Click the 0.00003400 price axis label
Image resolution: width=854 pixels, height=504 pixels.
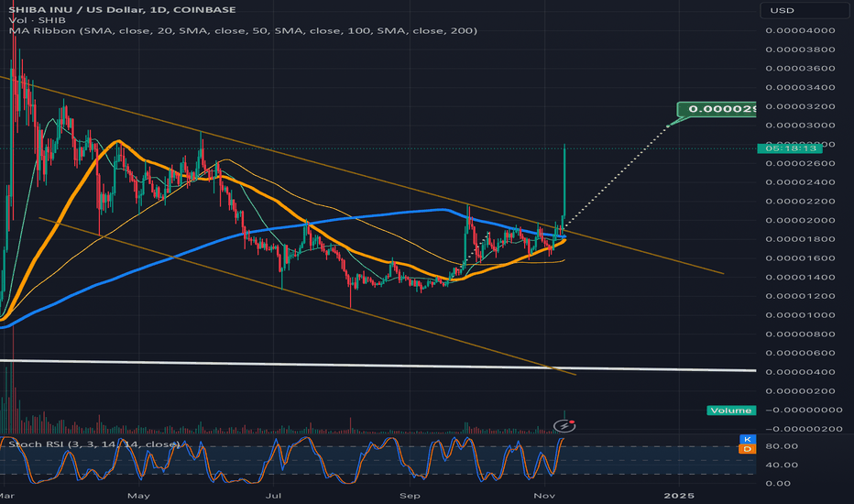(x=800, y=87)
